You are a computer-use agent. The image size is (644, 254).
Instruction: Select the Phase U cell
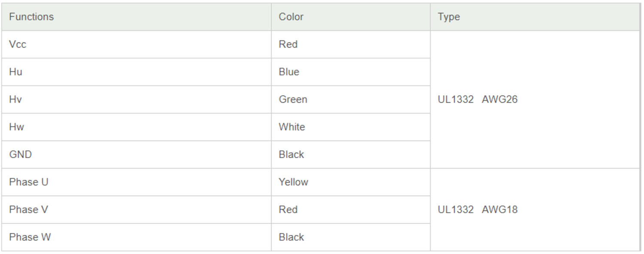[29, 182]
